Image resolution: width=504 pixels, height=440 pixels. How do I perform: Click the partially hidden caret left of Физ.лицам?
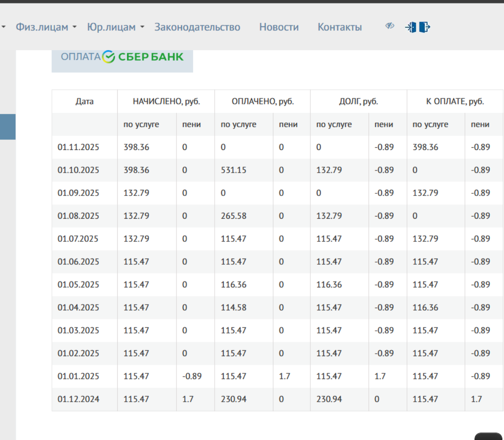[4, 27]
